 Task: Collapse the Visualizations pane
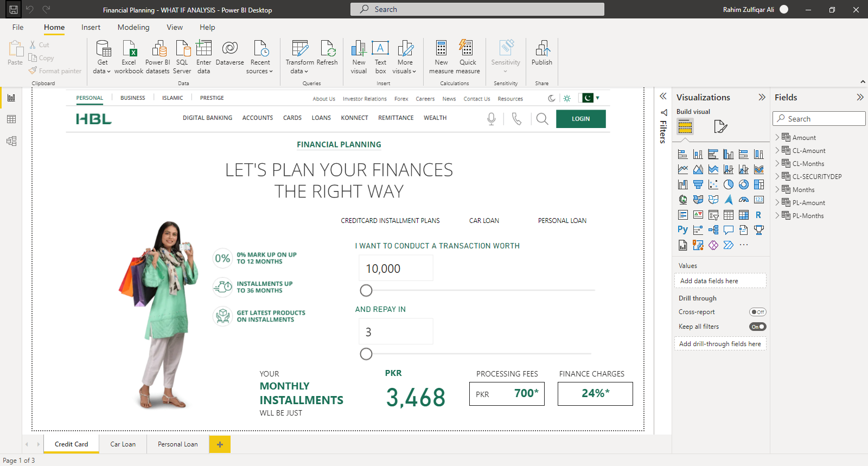pos(762,97)
